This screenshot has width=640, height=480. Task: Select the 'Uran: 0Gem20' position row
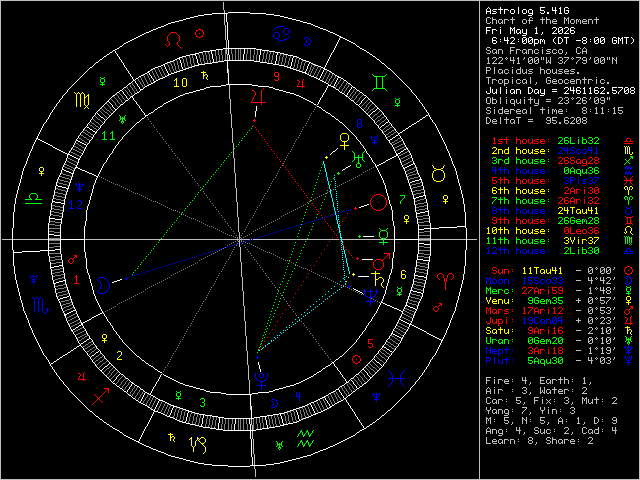click(560, 340)
